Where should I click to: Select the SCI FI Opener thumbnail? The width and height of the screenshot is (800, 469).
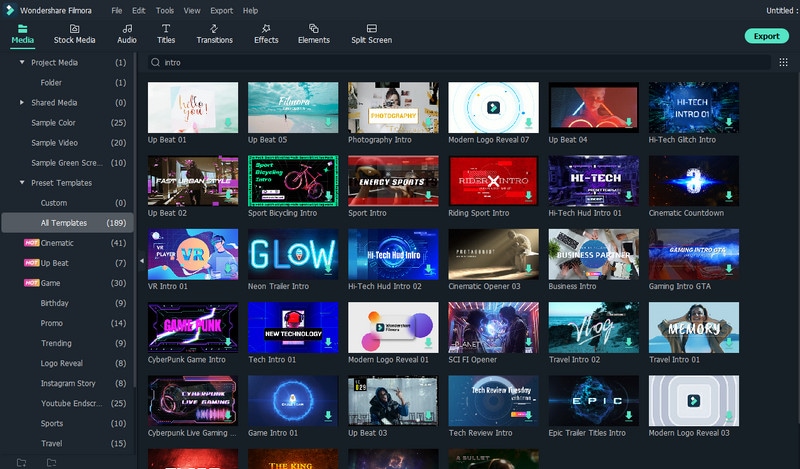click(x=493, y=327)
